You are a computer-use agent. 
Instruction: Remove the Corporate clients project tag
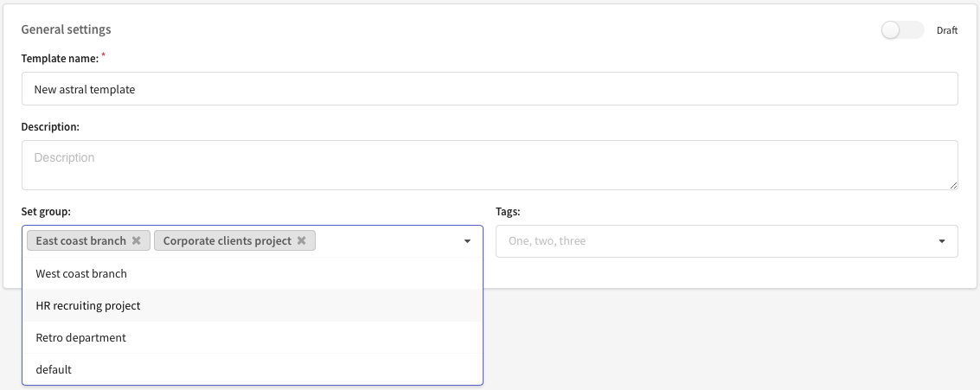pos(301,240)
